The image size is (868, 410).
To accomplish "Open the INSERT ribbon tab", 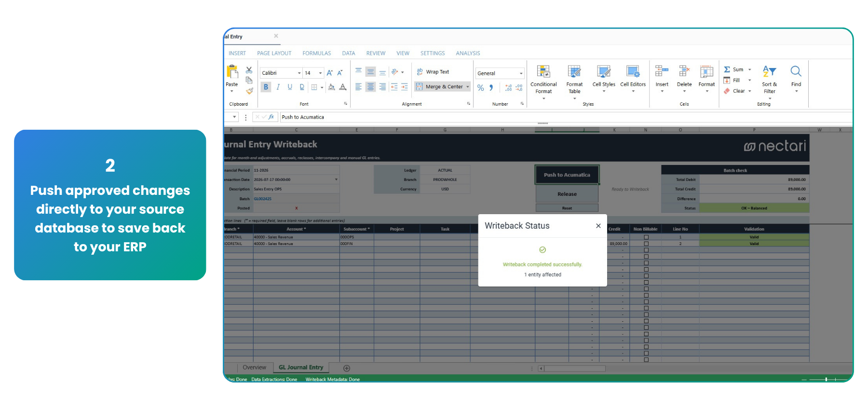I will click(x=237, y=53).
